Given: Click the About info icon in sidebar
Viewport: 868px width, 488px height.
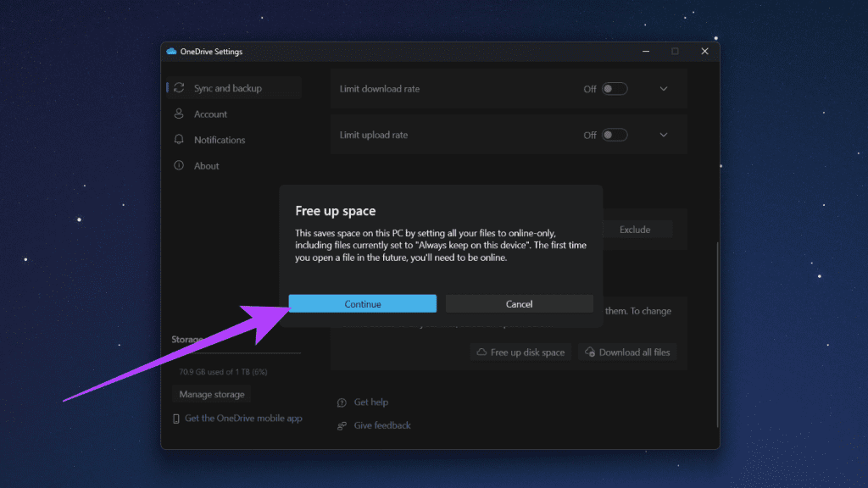Looking at the screenshot, I should [x=179, y=165].
